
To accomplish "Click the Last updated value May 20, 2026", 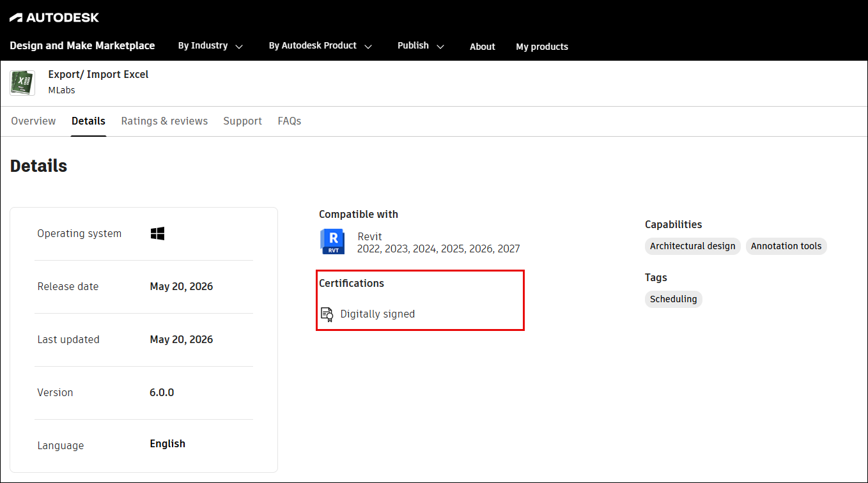I will (182, 340).
